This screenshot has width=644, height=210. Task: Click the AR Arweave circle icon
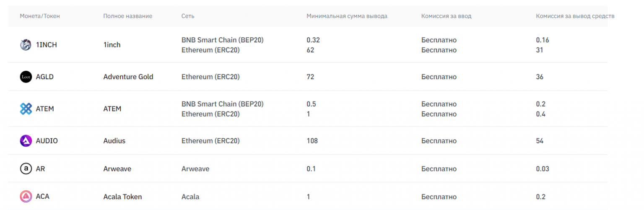[x=26, y=169]
